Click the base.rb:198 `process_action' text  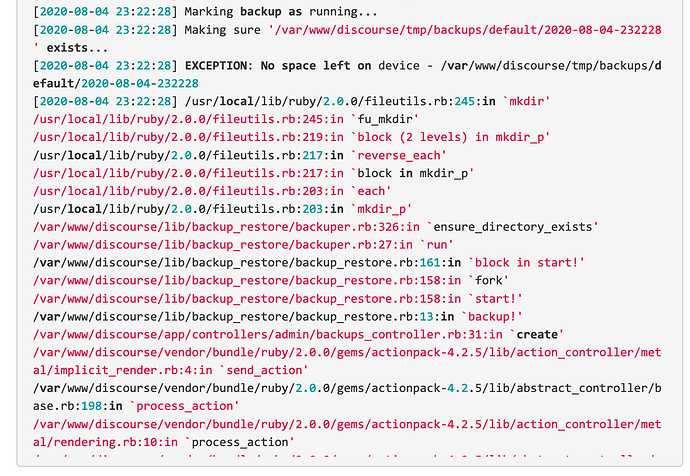(136, 406)
